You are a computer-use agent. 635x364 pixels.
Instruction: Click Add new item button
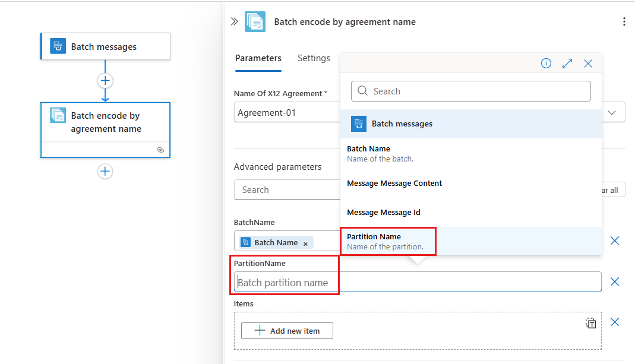(287, 331)
